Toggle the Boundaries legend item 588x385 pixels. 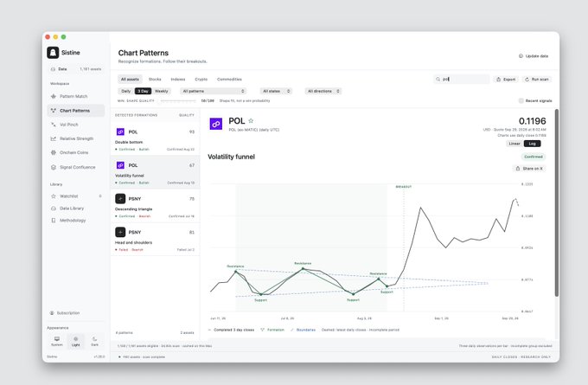(303, 330)
